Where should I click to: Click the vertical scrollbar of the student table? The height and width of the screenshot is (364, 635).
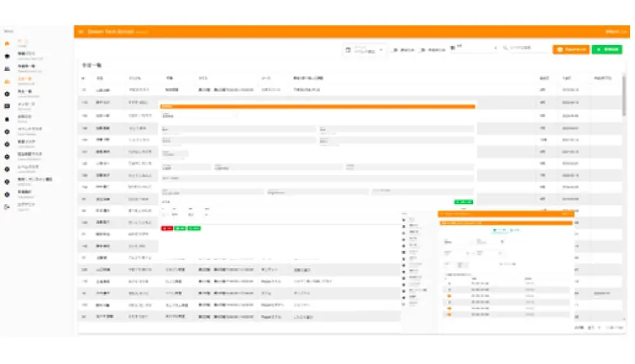623,95
